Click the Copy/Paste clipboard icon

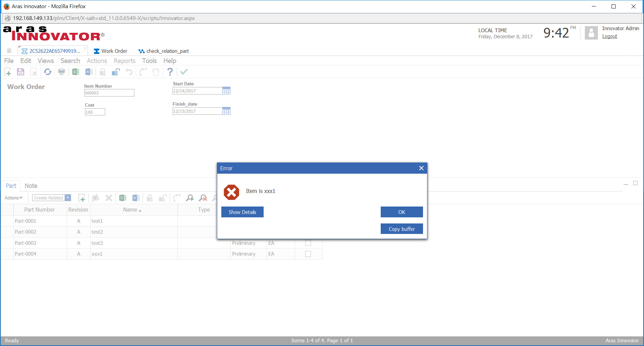[x=156, y=72]
